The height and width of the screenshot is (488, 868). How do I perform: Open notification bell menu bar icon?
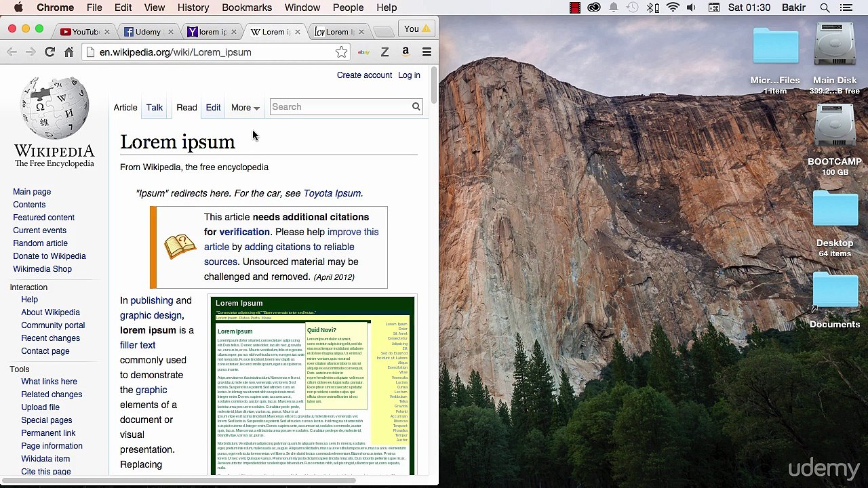613,7
